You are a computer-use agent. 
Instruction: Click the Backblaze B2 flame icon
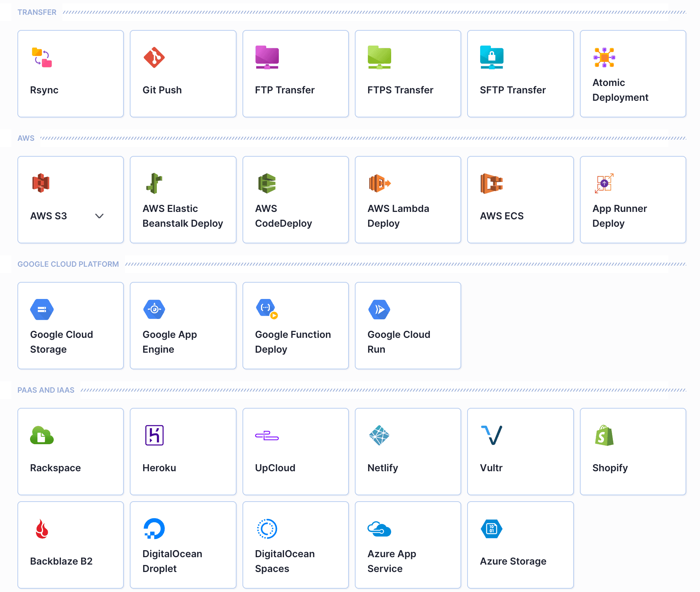(x=42, y=529)
